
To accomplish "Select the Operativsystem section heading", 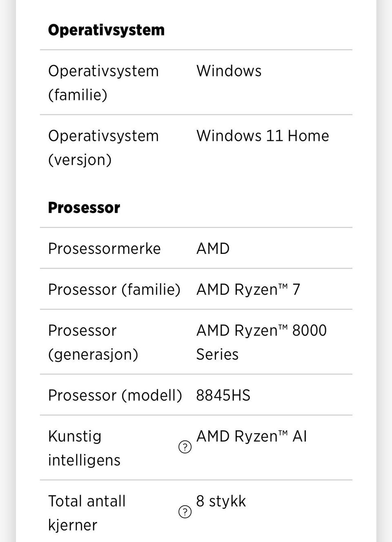I will pyautogui.click(x=106, y=30).
